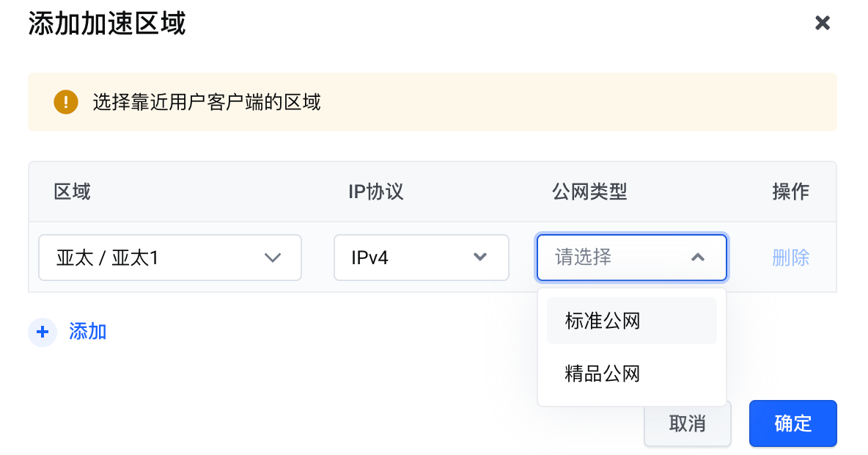This screenshot has height=455, width=868.
Task: Click the 请选择 placeholder field
Action: tap(584, 258)
